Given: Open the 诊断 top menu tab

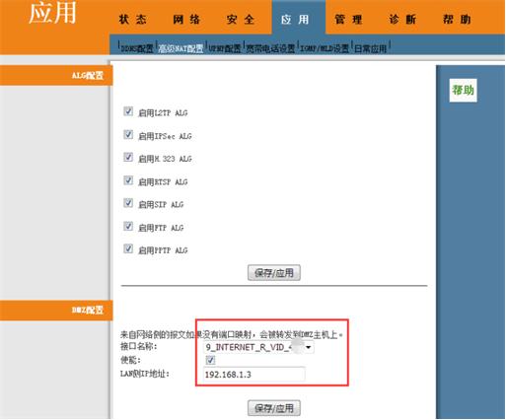Looking at the screenshot, I should coord(402,19).
